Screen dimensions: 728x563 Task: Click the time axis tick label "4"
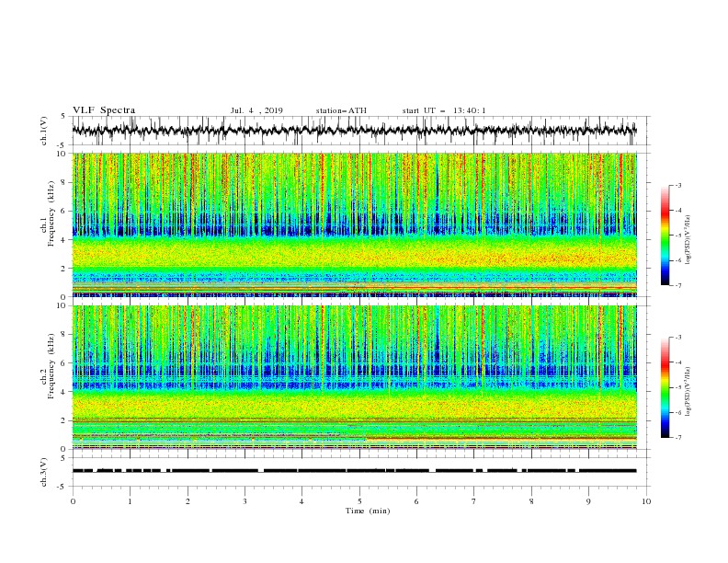301,501
